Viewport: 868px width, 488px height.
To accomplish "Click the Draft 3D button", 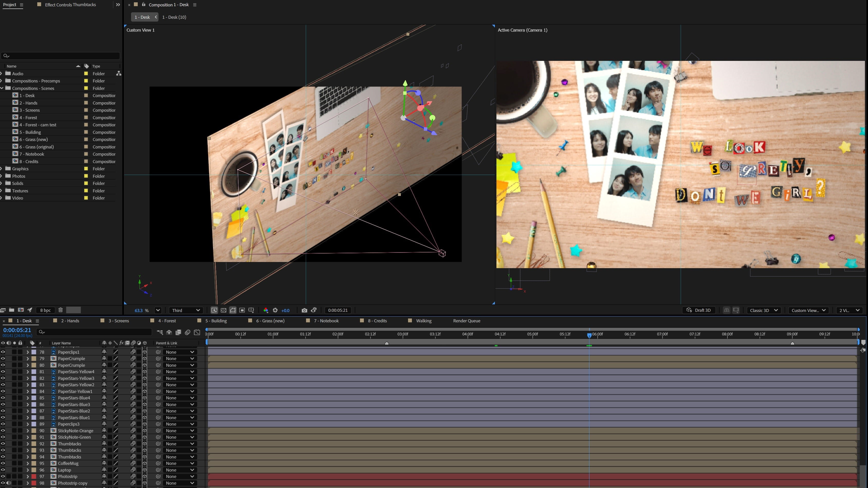I will (x=699, y=310).
